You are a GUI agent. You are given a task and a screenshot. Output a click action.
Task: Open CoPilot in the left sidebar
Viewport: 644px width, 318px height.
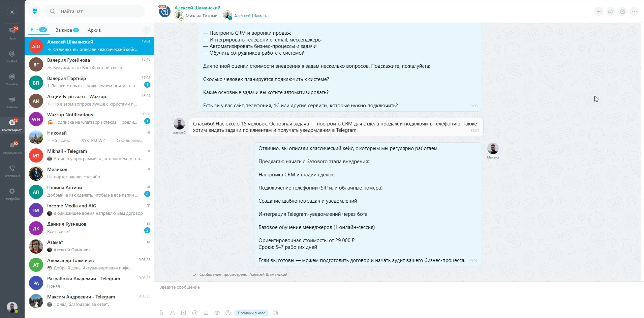click(12, 56)
